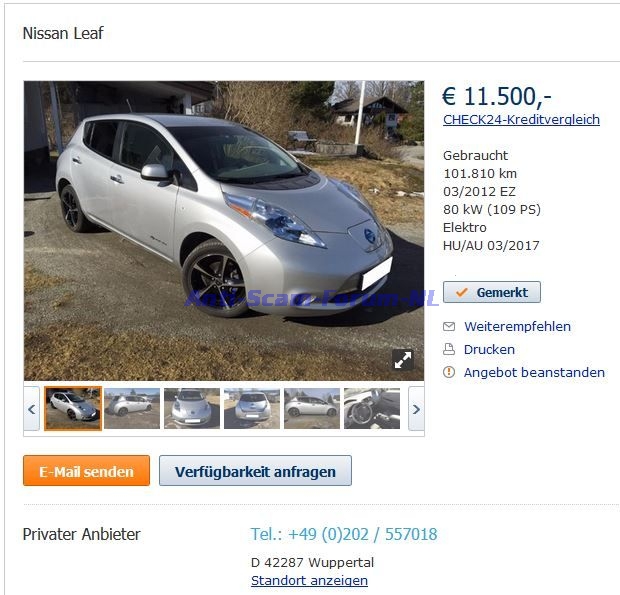
Task: Click the E-Mail senden button
Action: (86, 470)
